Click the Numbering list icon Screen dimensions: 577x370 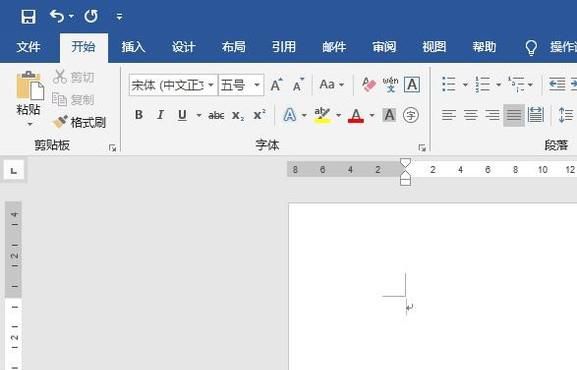click(x=482, y=84)
